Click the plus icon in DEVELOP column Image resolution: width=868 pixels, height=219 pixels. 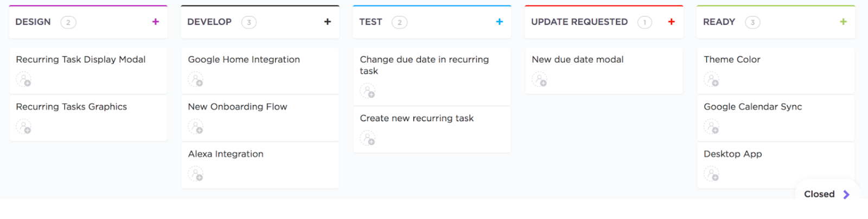pyautogui.click(x=328, y=22)
